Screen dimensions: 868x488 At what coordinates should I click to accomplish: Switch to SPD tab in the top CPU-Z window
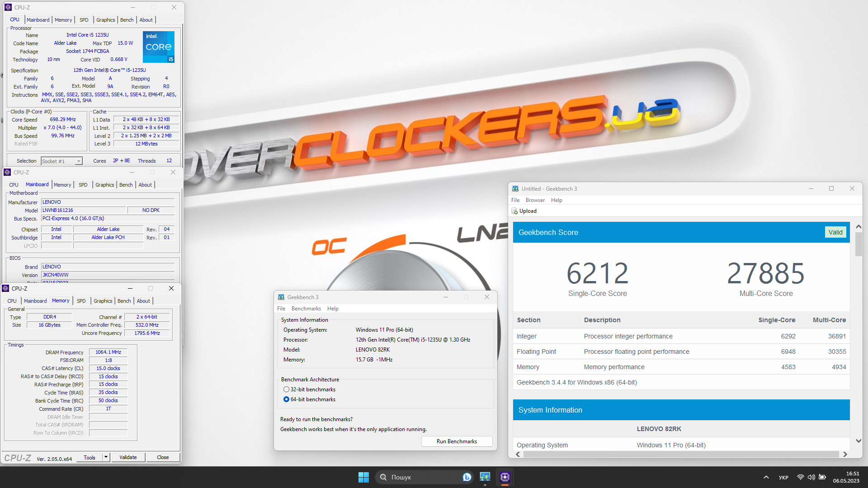(84, 20)
